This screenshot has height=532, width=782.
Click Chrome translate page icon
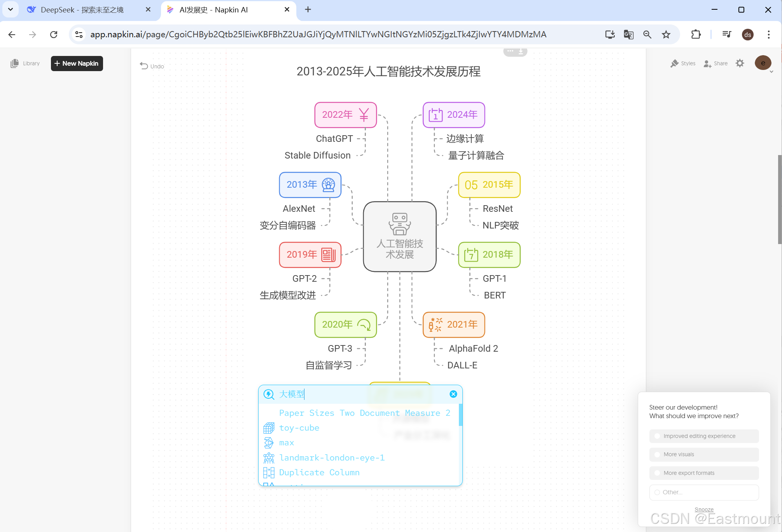[628, 35]
